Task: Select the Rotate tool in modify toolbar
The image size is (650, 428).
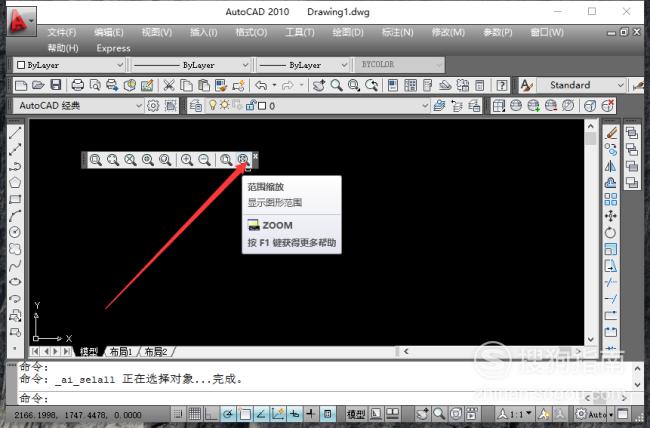Action: point(611,232)
